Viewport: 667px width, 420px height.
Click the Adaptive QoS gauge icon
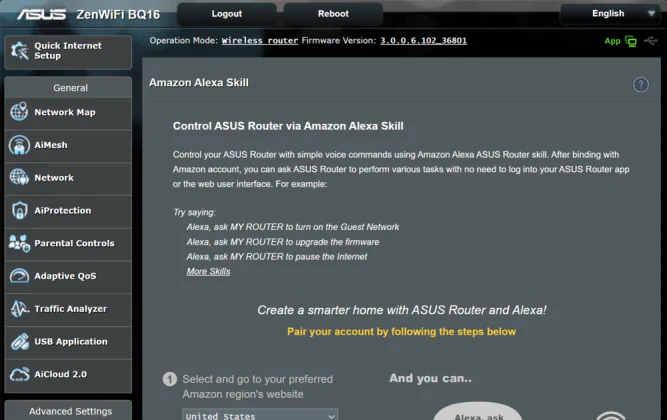coord(19,276)
